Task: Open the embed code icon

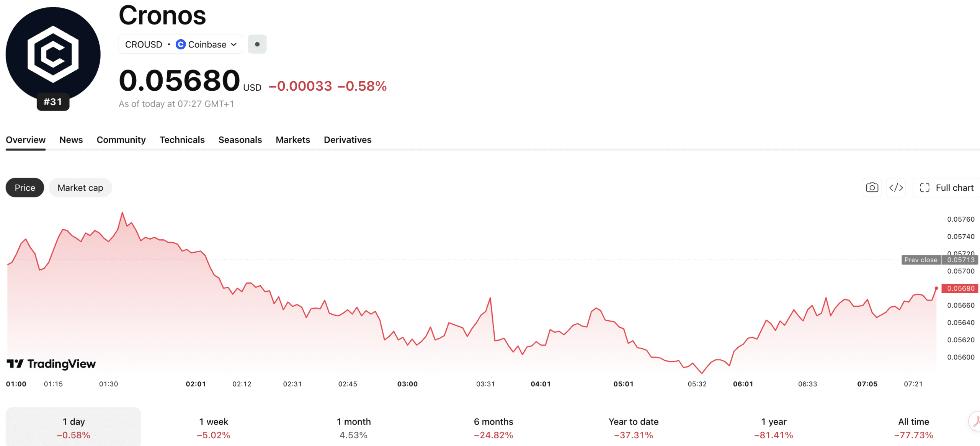Action: [896, 188]
